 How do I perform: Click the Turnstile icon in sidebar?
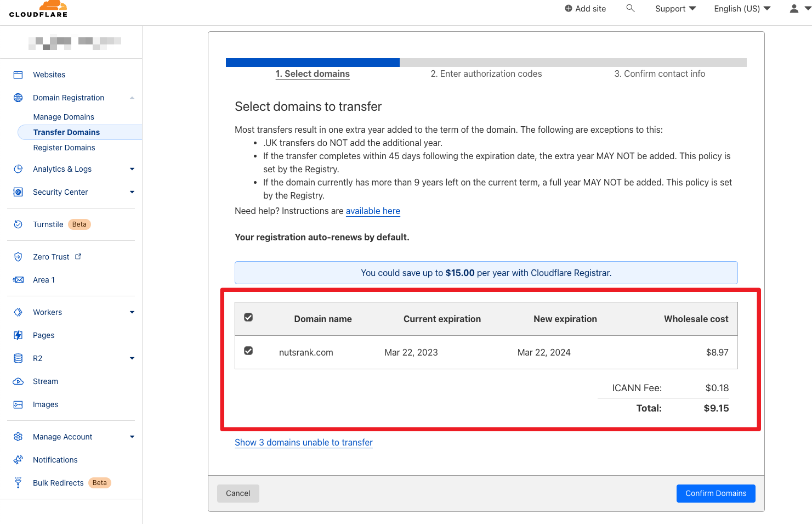18,224
